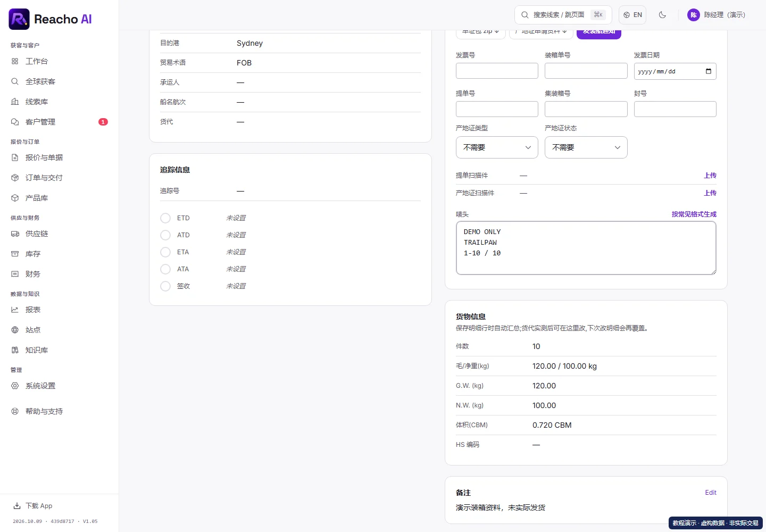Click the 提单号 input field

(497, 109)
